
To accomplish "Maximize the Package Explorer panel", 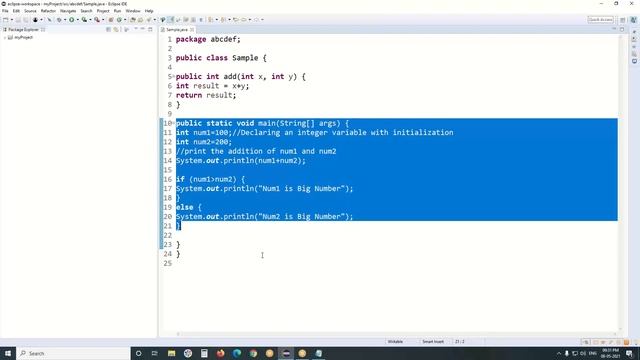I will tap(150, 29).
